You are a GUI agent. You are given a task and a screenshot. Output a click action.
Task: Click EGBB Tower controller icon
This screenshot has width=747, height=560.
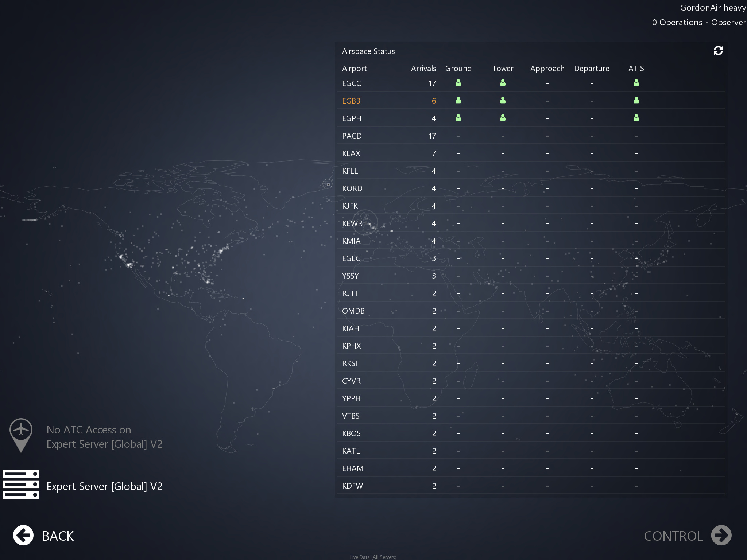[x=503, y=100]
